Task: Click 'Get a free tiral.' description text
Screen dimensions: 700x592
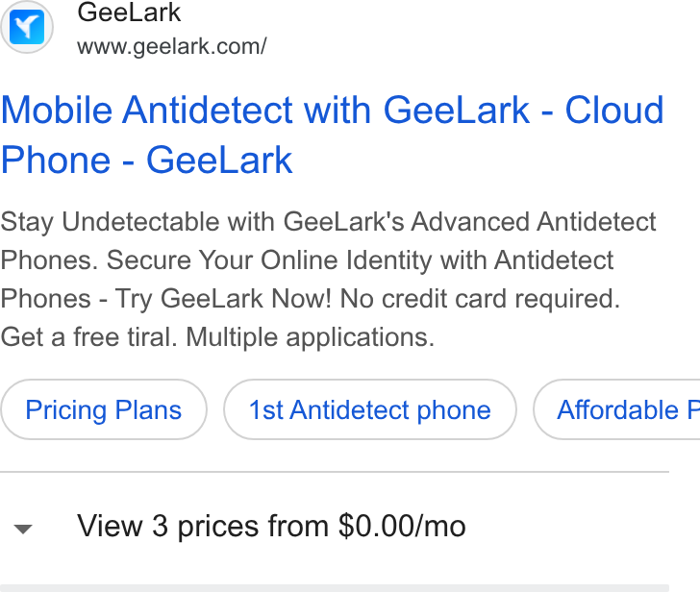Action: (x=89, y=336)
